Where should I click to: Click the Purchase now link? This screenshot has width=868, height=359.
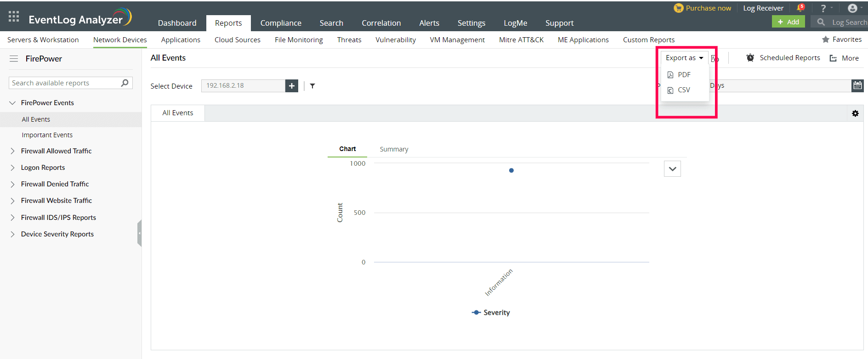click(708, 8)
